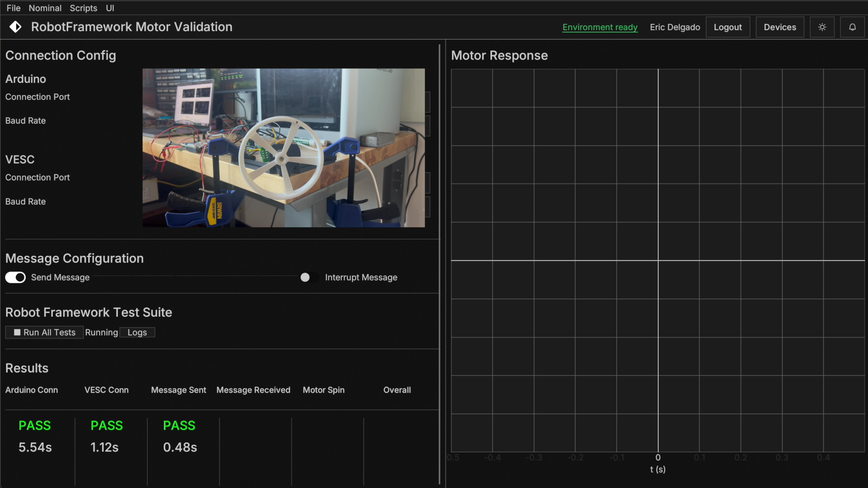Stop the running tests via Run All Tests

click(x=44, y=333)
